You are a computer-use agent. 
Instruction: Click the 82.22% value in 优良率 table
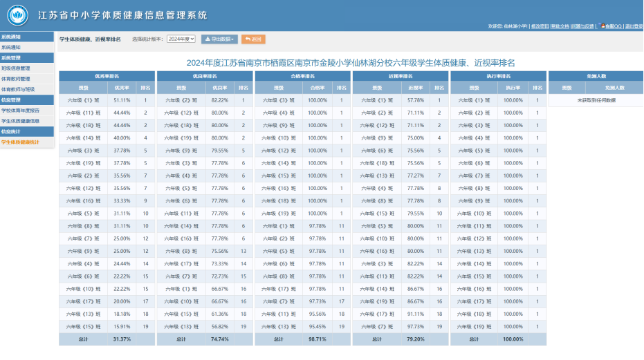[x=220, y=100]
